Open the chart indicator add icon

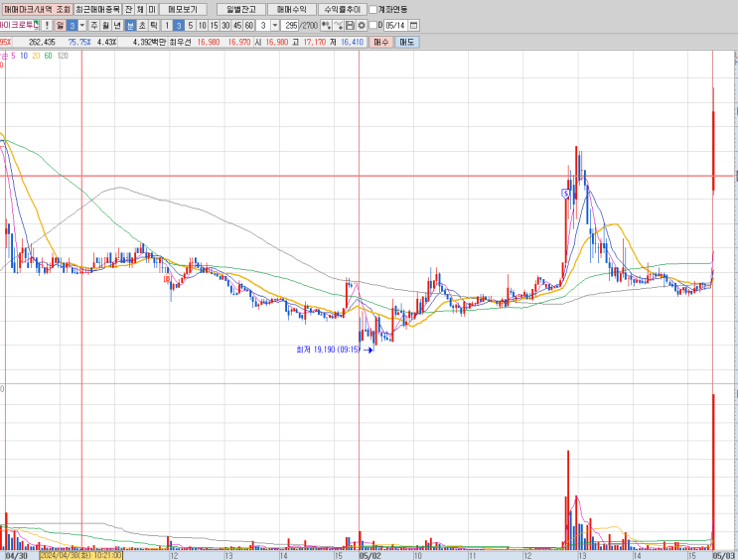(x=326, y=25)
